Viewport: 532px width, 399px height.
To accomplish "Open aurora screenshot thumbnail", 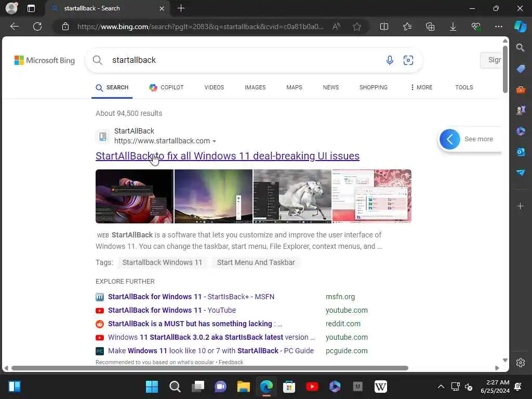I will point(214,196).
